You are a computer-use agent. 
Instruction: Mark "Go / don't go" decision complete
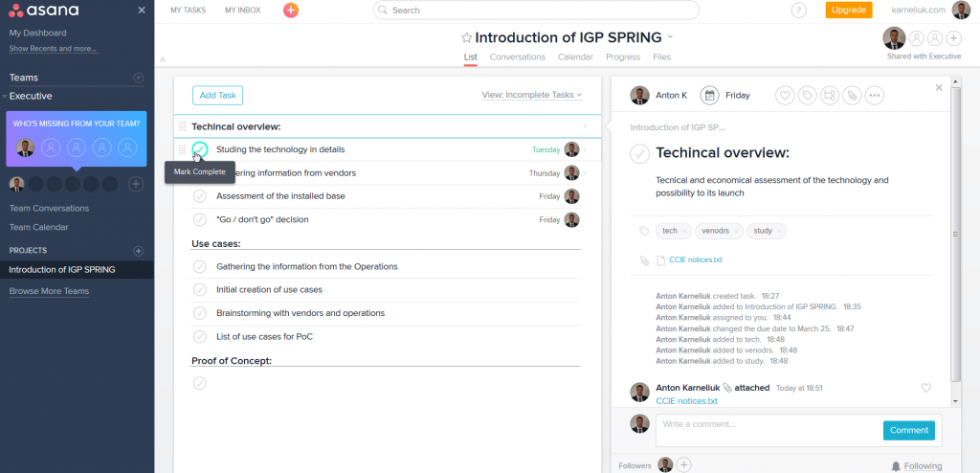click(199, 219)
